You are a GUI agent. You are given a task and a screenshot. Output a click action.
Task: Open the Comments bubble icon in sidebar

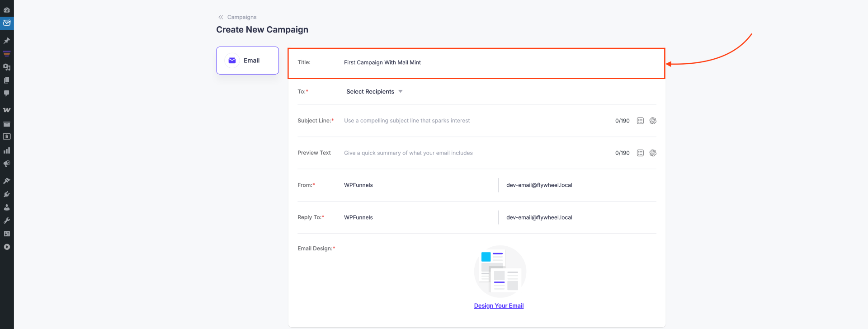pyautogui.click(x=7, y=93)
